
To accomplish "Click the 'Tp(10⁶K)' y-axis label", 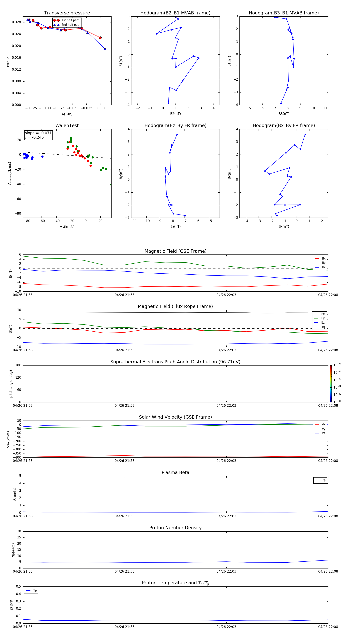I will pyautogui.click(x=11, y=605).
